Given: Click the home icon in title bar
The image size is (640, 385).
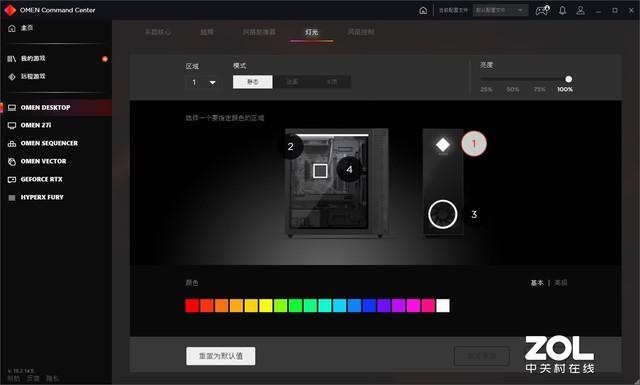Looking at the screenshot, I should 423,10.
